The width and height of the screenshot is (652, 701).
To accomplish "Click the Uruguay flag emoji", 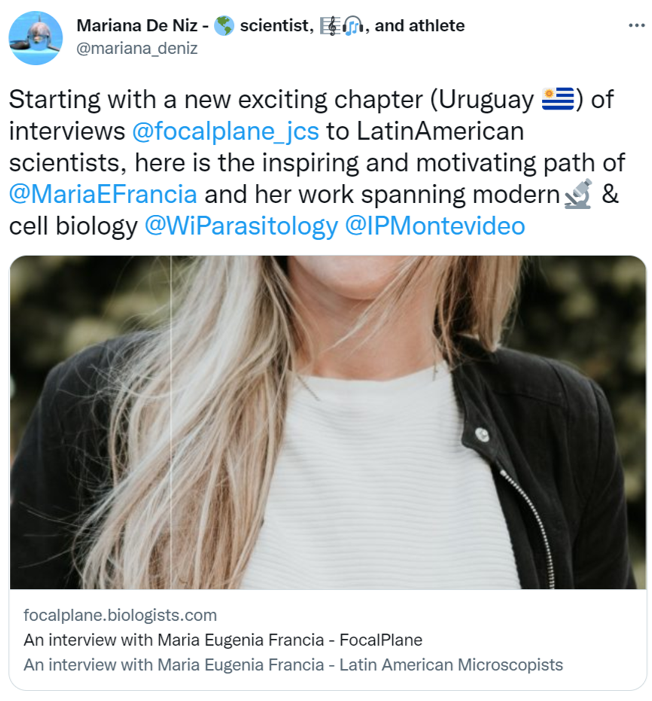I will point(558,99).
